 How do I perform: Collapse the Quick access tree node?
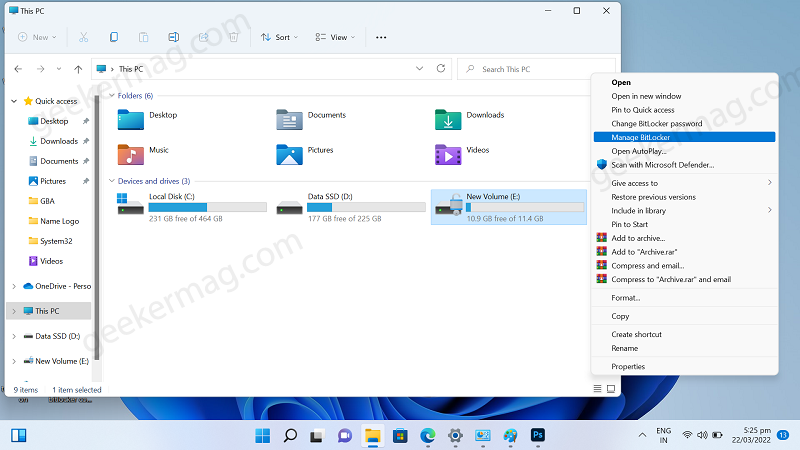pos(14,101)
